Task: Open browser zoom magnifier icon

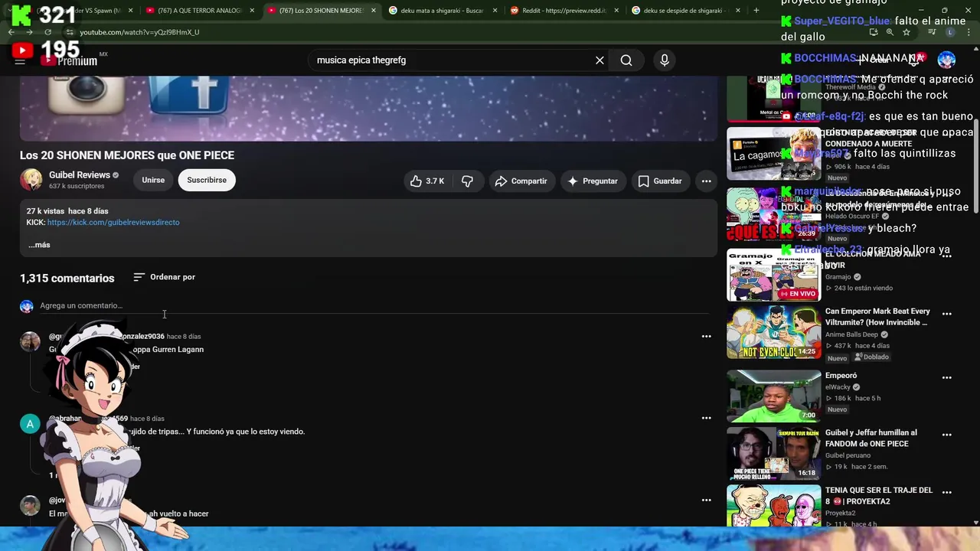Action: pyautogui.click(x=890, y=32)
